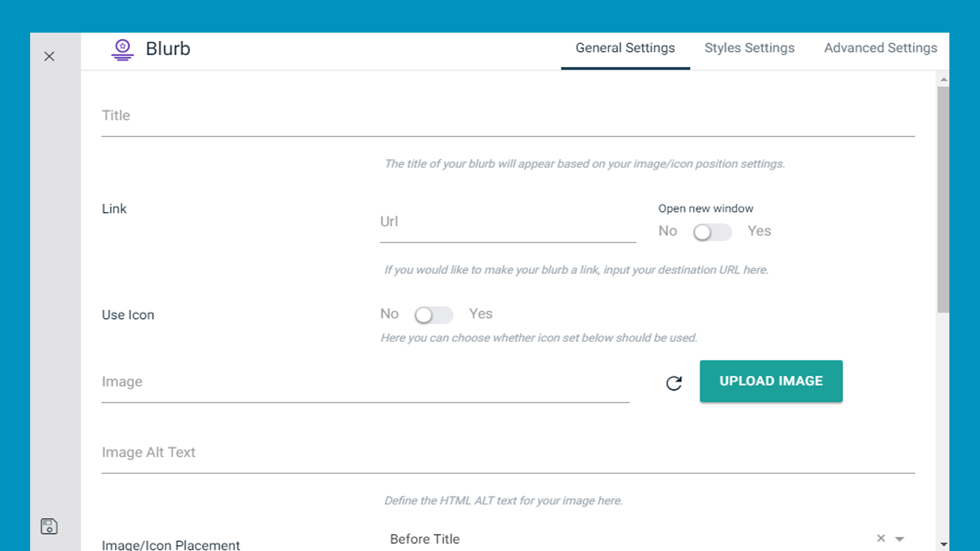980x551 pixels.
Task: Click the Blurb module logo icon
Action: (122, 49)
